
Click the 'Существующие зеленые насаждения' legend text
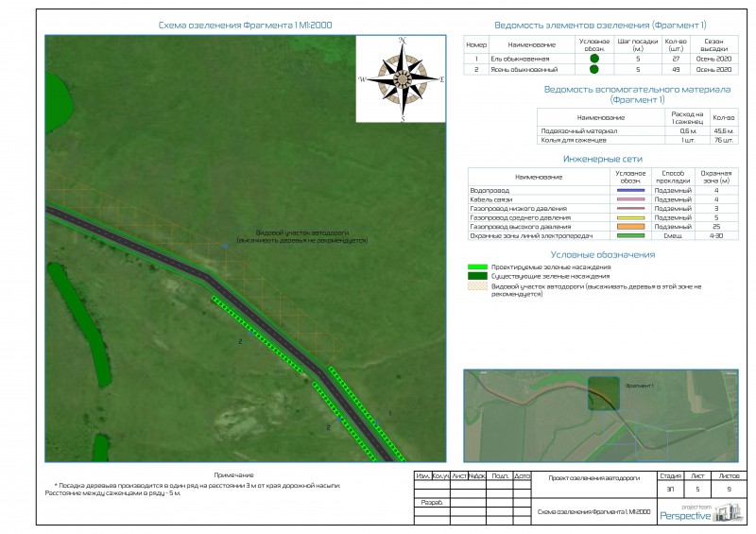click(x=550, y=276)
